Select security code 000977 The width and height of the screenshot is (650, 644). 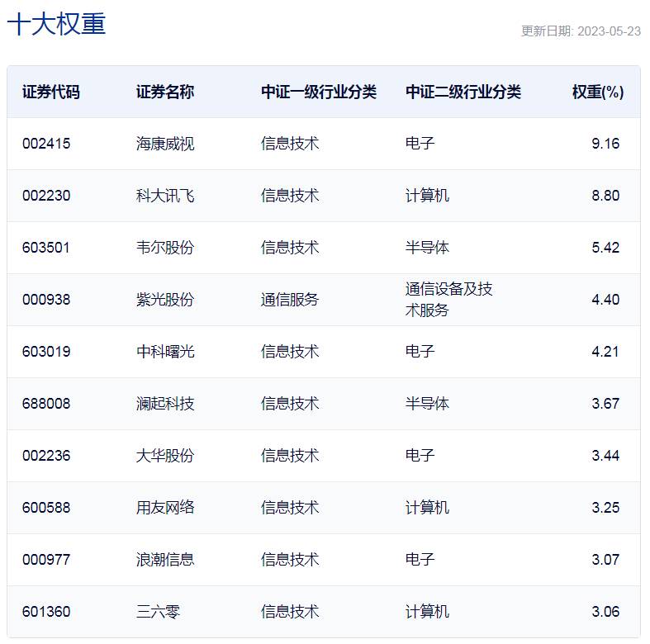[x=46, y=560]
